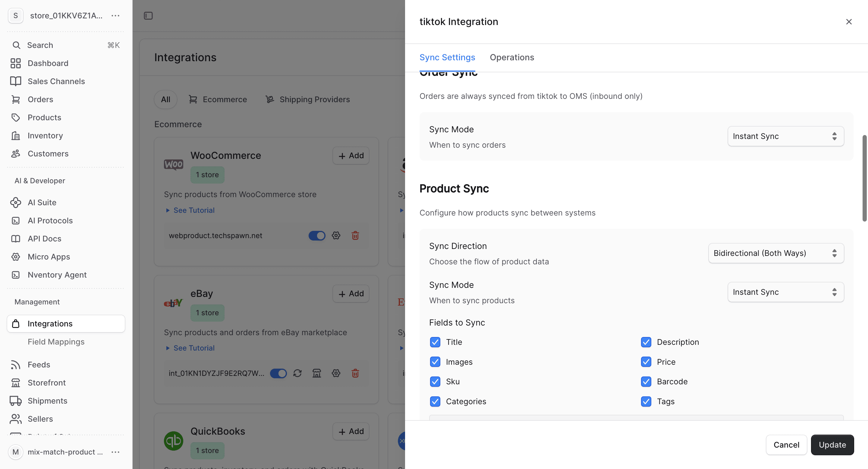Viewport: 868px width, 469px height.
Task: Click the Dashboard grid icon
Action: [15, 63]
